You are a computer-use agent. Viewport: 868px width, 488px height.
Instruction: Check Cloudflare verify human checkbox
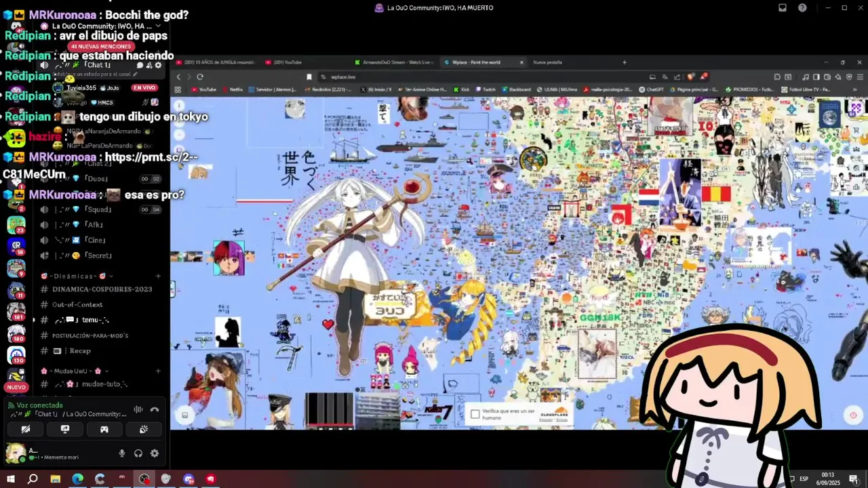click(x=475, y=413)
